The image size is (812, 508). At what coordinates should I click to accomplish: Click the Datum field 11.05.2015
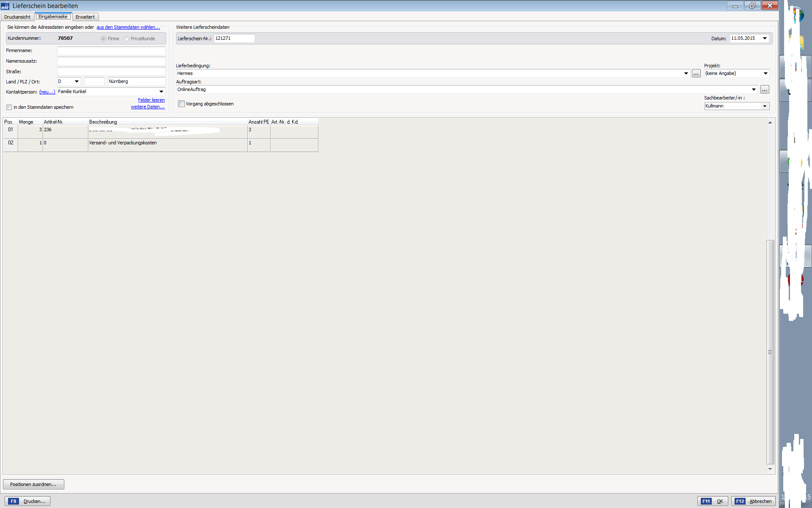[745, 38]
